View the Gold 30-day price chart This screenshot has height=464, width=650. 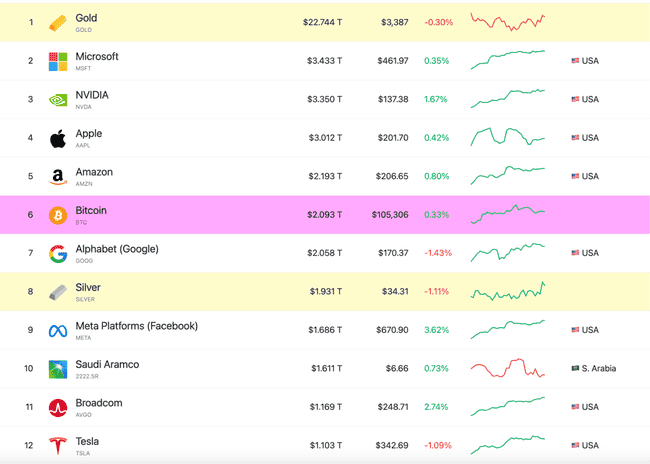click(508, 21)
